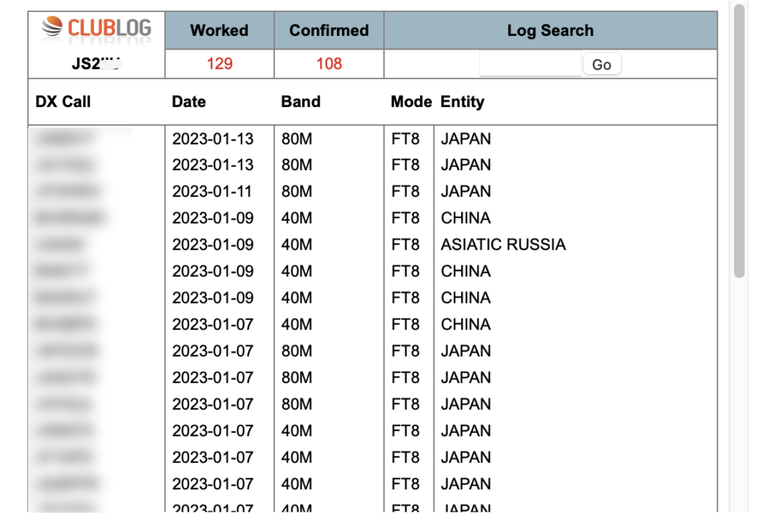Open the Confirmed count showing 108
The width and height of the screenshot is (768, 532).
click(328, 64)
